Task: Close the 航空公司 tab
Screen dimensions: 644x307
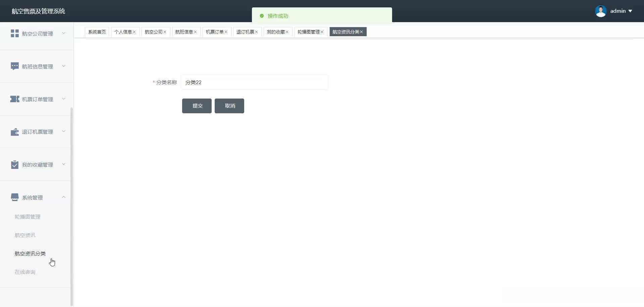Action: [x=165, y=32]
